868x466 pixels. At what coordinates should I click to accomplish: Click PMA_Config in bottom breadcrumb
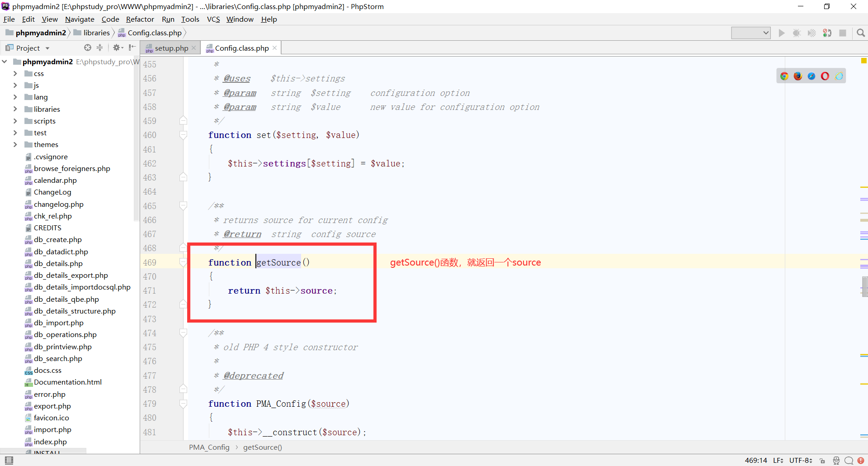209,447
